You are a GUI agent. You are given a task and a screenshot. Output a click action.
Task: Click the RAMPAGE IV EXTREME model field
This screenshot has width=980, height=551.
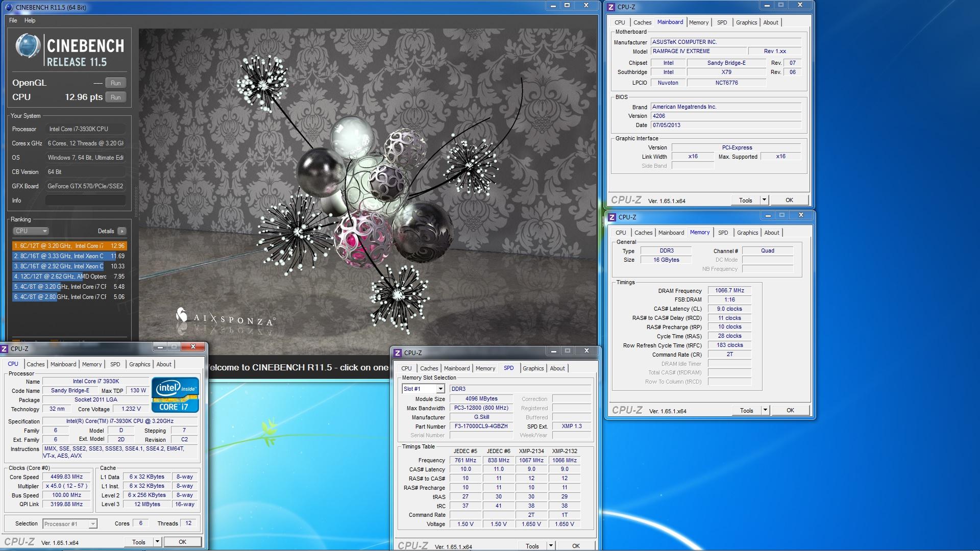tap(698, 52)
